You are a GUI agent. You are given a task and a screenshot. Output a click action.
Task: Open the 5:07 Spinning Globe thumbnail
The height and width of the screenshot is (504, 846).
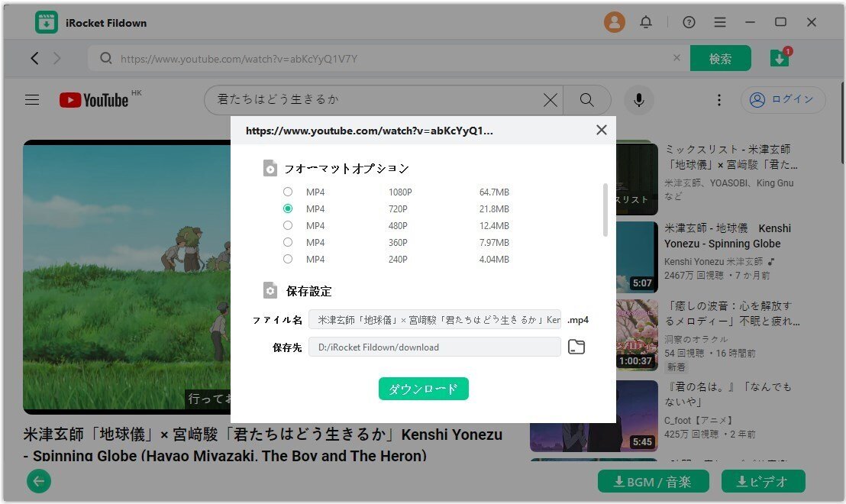(x=638, y=257)
